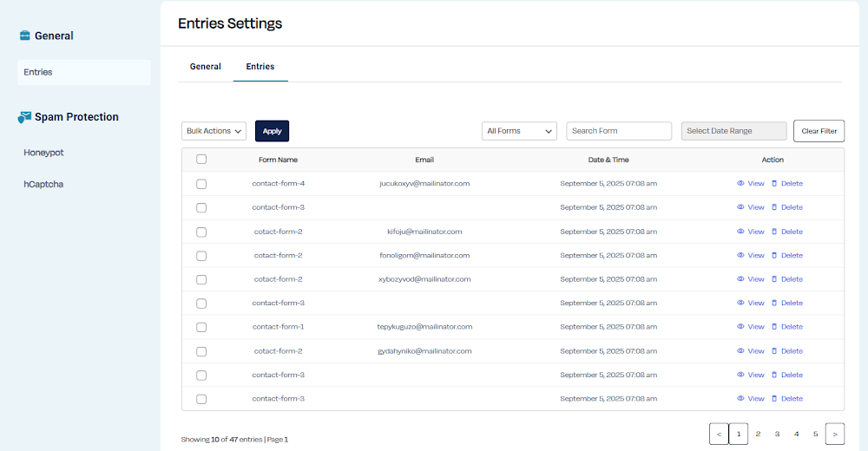Click the Clear Filter button

(x=819, y=131)
